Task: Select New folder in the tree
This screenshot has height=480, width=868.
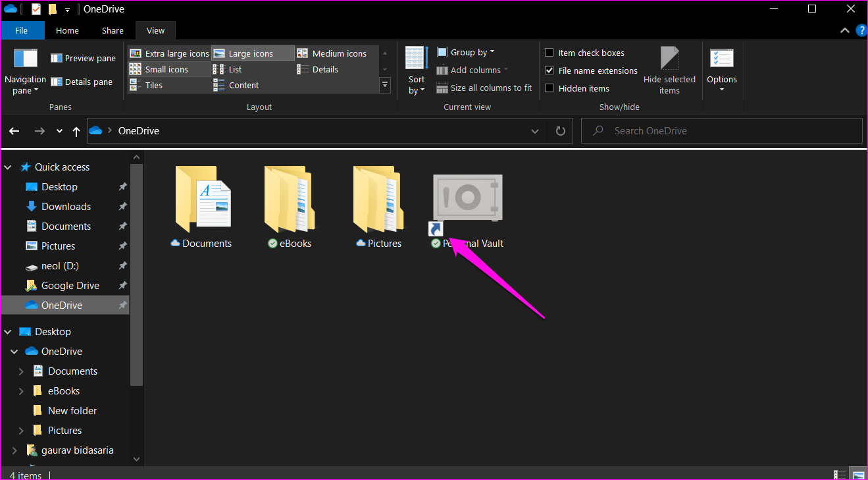Action: [72, 411]
